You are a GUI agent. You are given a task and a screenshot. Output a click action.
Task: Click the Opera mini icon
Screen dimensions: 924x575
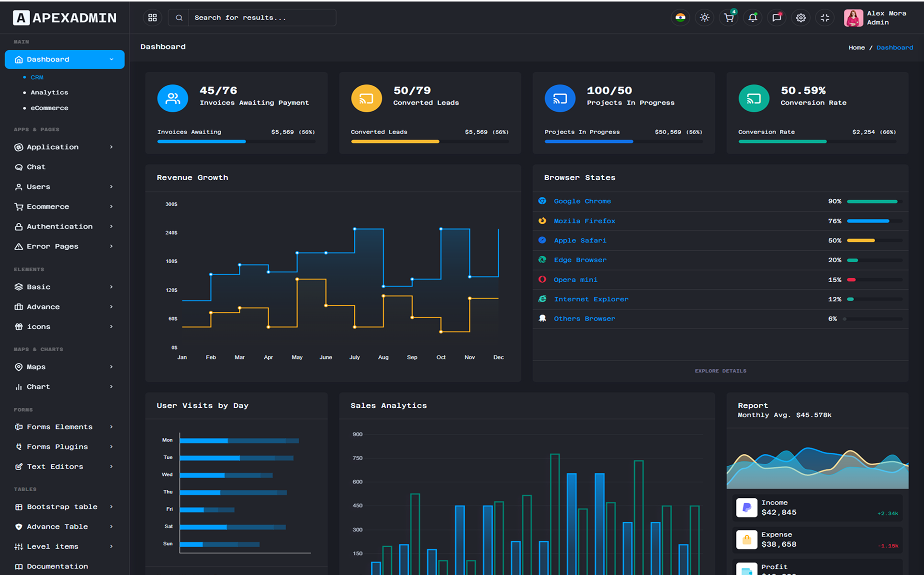(x=542, y=279)
